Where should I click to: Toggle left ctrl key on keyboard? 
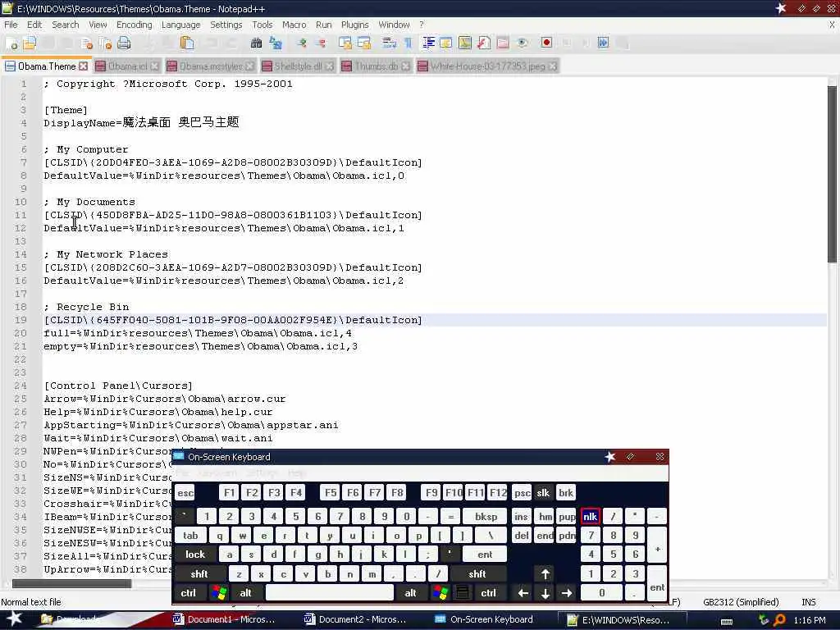click(189, 592)
